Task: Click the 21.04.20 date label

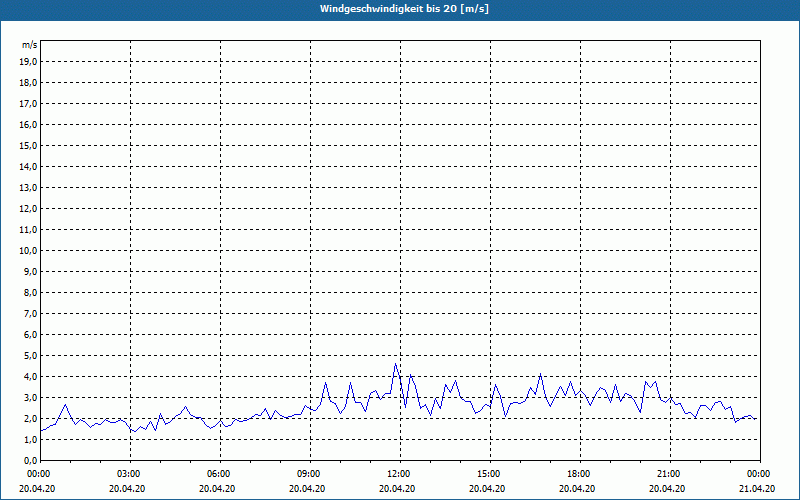Action: click(758, 489)
